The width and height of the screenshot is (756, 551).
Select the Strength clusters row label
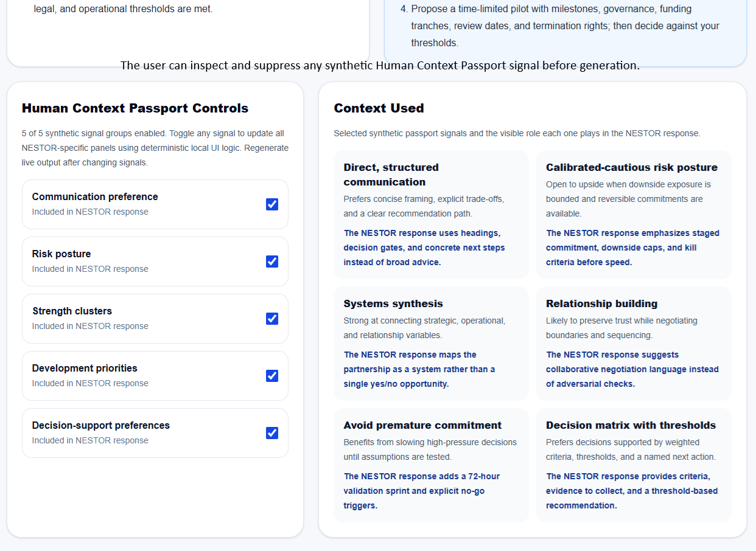click(x=72, y=311)
